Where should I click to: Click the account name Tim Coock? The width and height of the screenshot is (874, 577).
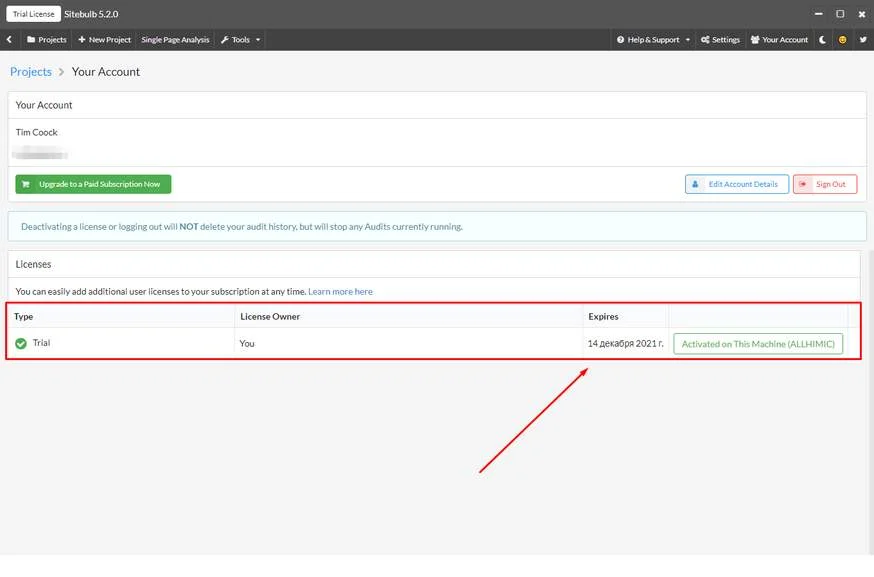(37, 132)
